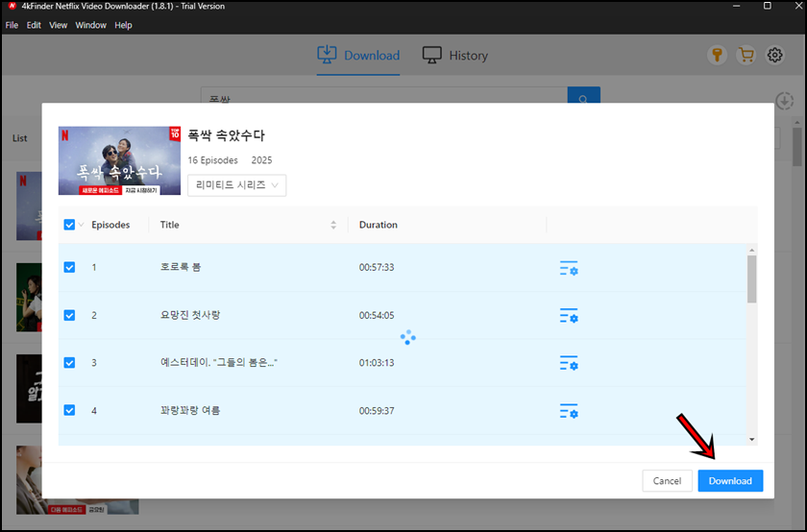Select the title 요망진 첫사랑
807x532 pixels.
190,315
